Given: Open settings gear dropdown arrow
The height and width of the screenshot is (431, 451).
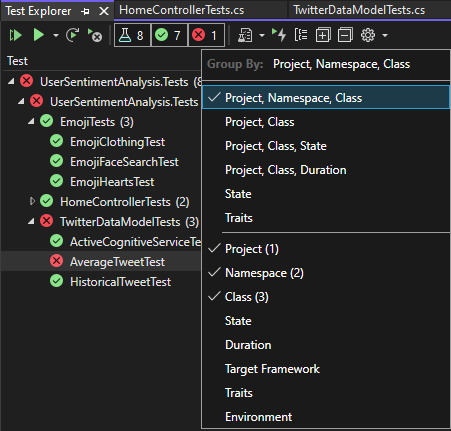Looking at the screenshot, I should 385,35.
